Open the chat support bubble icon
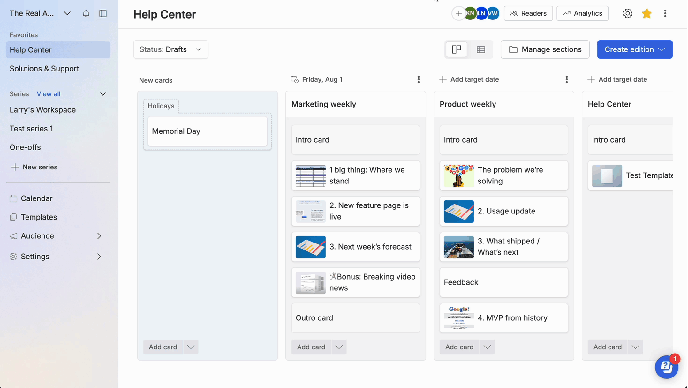 tap(666, 366)
